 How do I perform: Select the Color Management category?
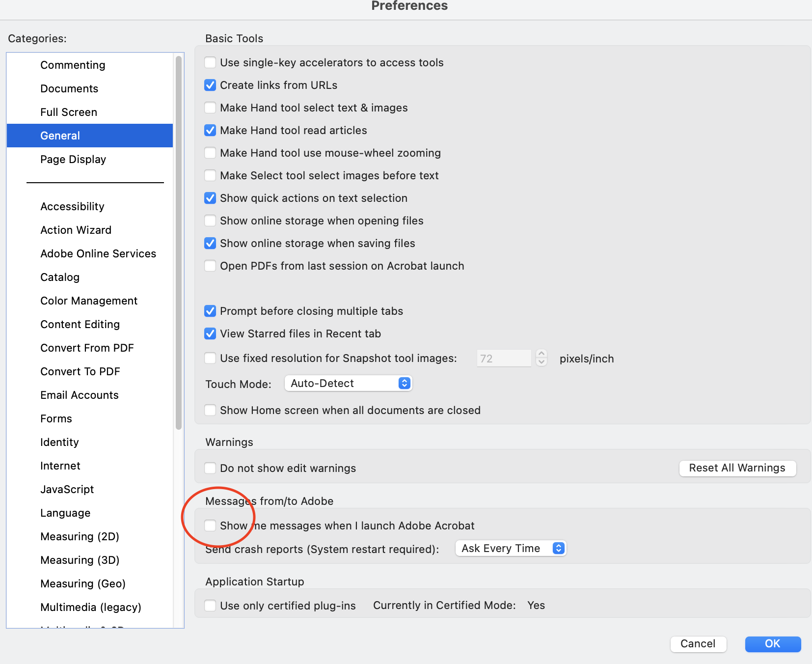tap(88, 301)
